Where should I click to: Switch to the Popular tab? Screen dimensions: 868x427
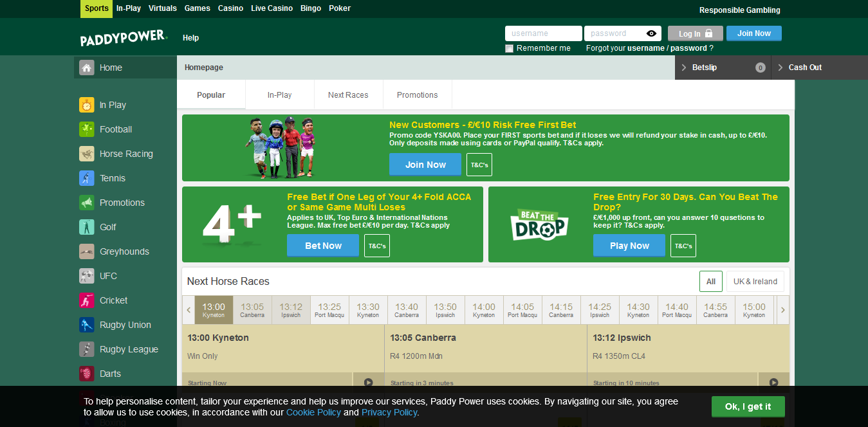(211, 95)
